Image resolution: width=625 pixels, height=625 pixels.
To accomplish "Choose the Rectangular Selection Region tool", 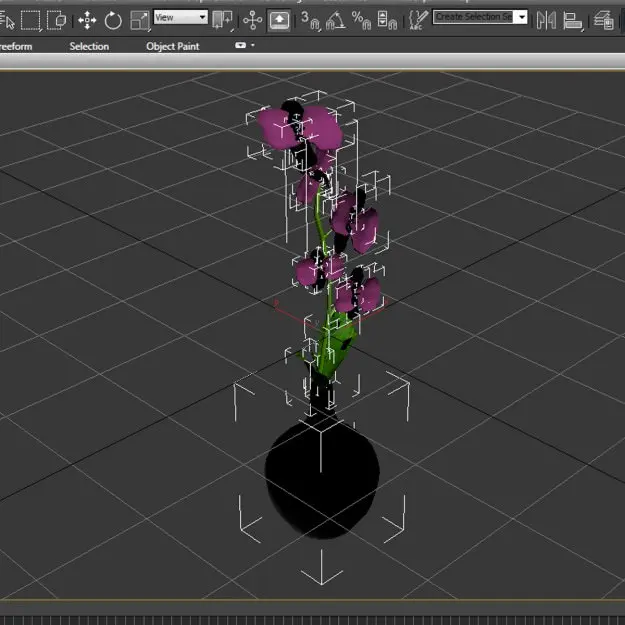I will tap(30, 20).
